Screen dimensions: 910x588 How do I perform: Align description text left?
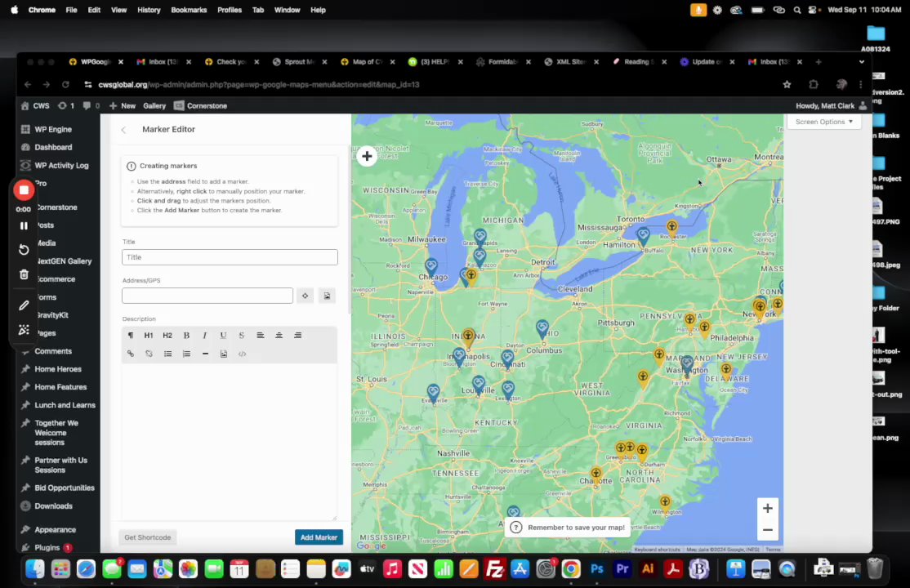pos(261,336)
